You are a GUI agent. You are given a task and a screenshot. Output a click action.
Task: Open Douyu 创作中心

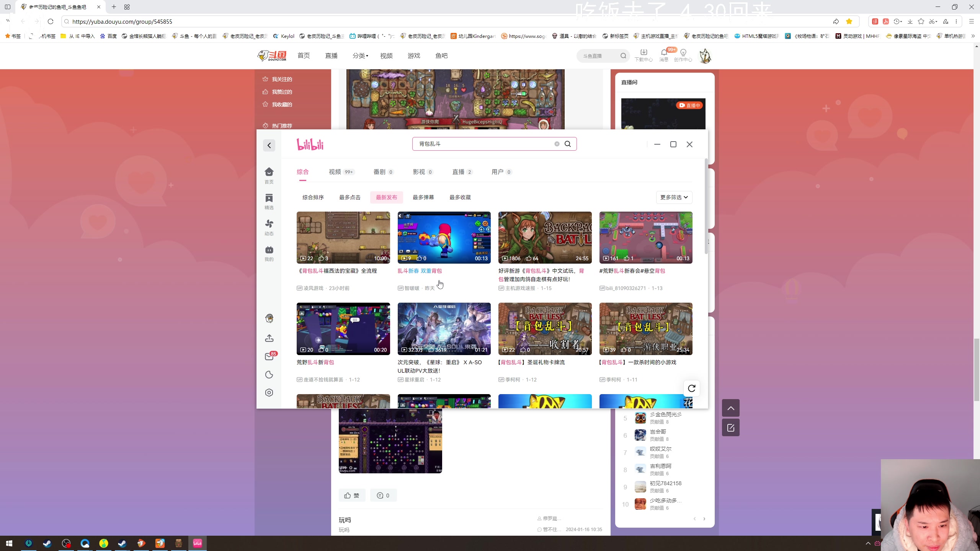pos(683,55)
